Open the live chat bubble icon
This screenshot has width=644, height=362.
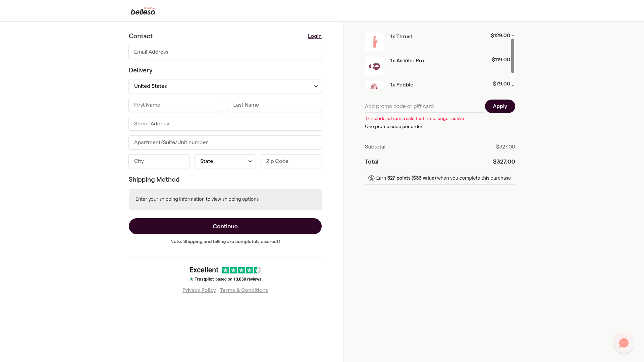pyautogui.click(x=624, y=343)
